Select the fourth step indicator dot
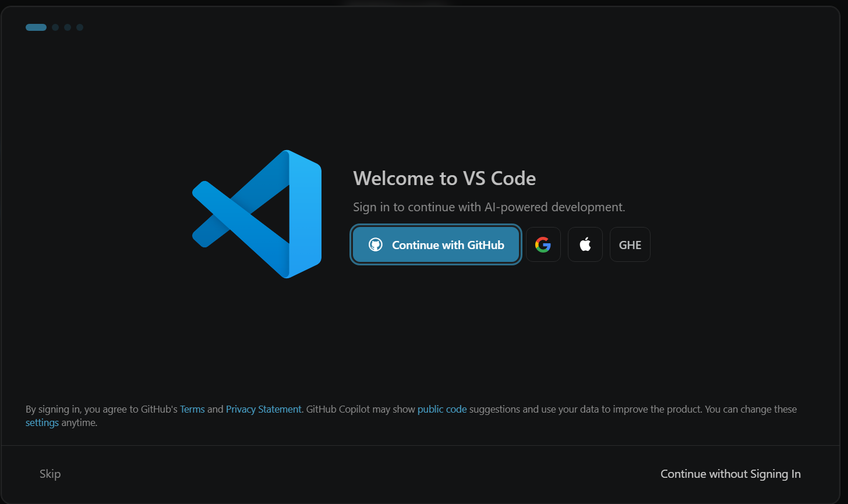848x504 pixels. pyautogui.click(x=80, y=27)
